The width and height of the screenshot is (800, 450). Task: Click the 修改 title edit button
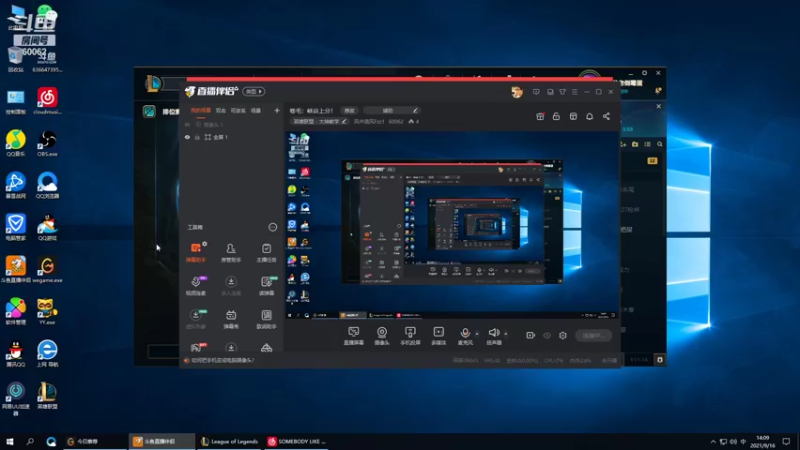click(349, 111)
